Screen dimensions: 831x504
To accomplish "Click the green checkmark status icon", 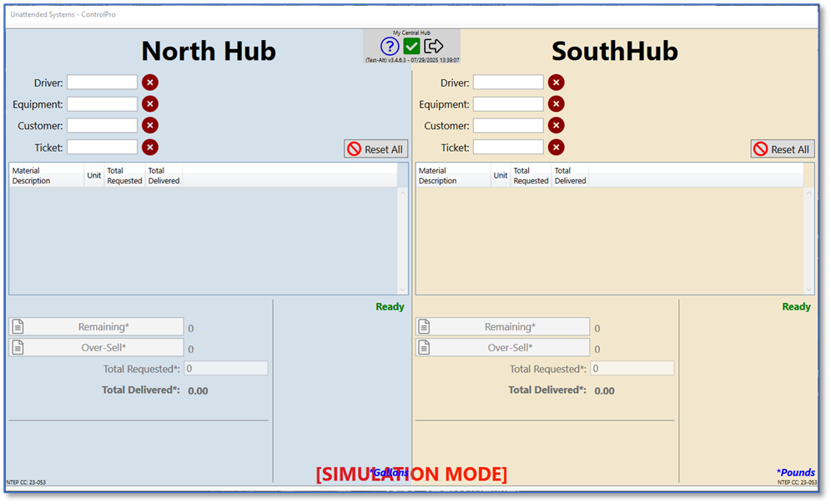I will coord(411,47).
